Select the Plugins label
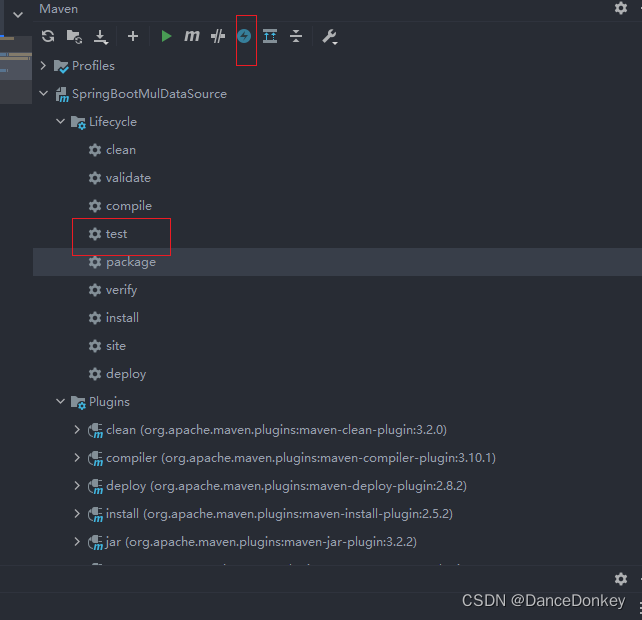Viewport: 642px width, 620px height. (x=109, y=402)
